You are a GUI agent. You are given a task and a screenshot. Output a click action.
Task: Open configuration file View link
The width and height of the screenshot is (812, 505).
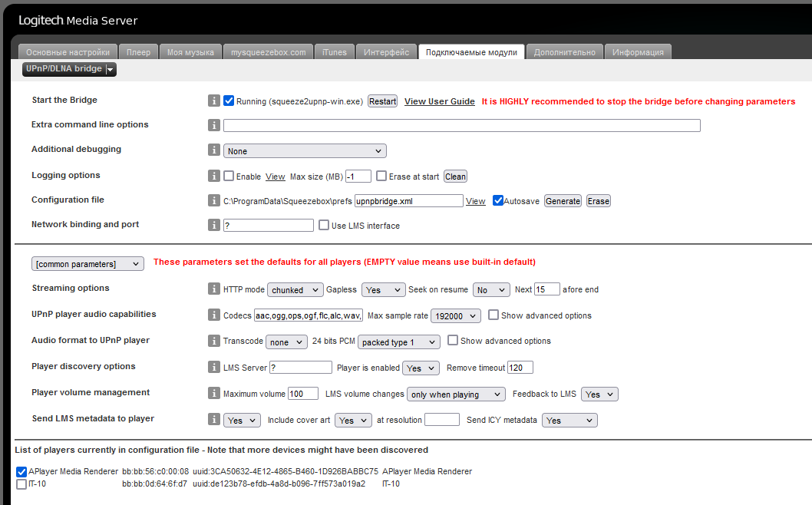click(475, 201)
